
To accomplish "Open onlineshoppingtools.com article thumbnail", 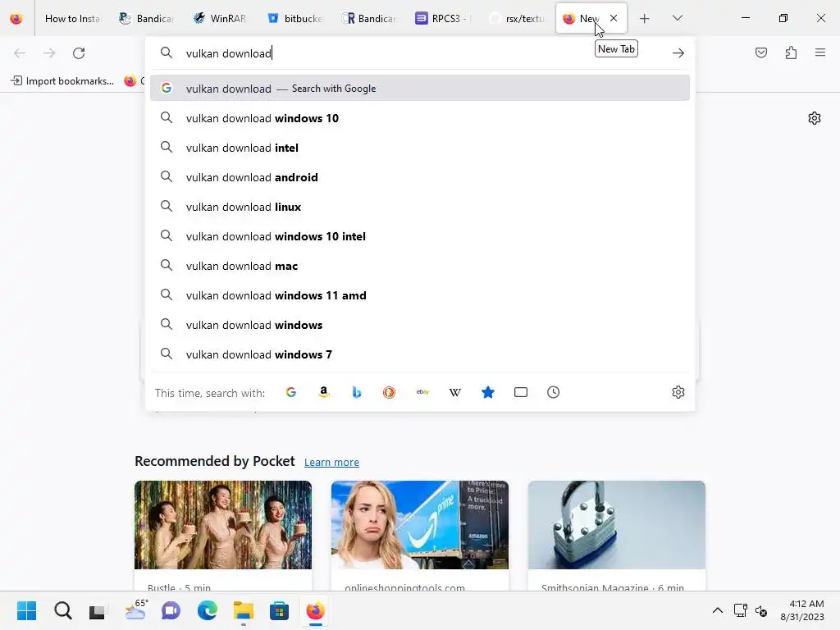I will 420,525.
